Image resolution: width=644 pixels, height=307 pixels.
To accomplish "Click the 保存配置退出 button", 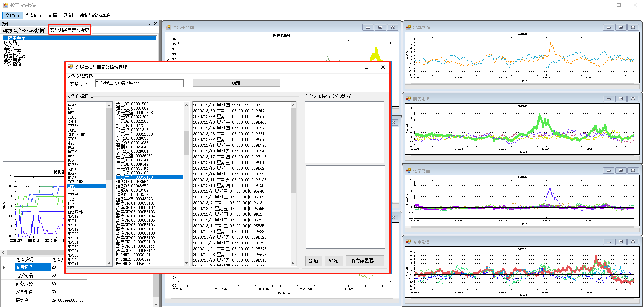I will tap(365, 261).
